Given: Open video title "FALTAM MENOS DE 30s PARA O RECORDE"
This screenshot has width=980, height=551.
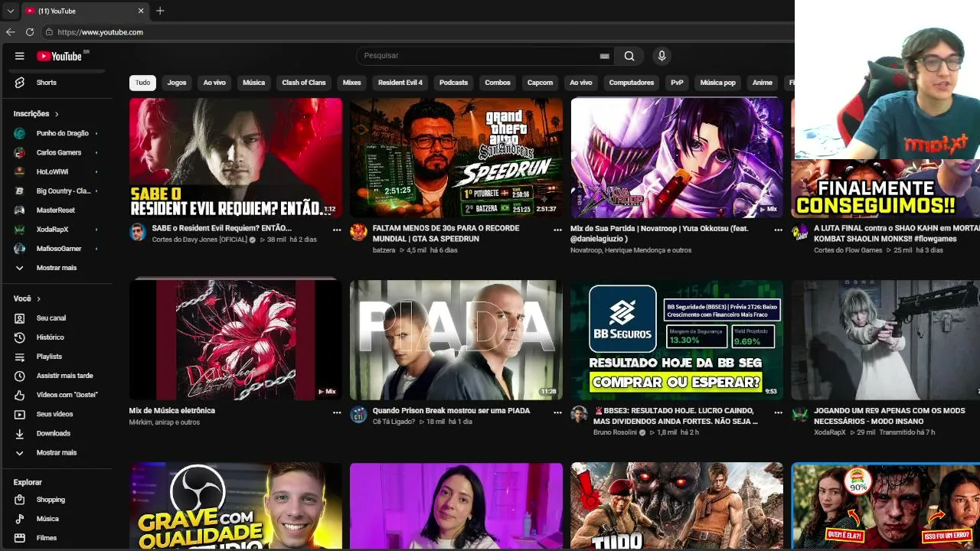Looking at the screenshot, I should pos(446,233).
